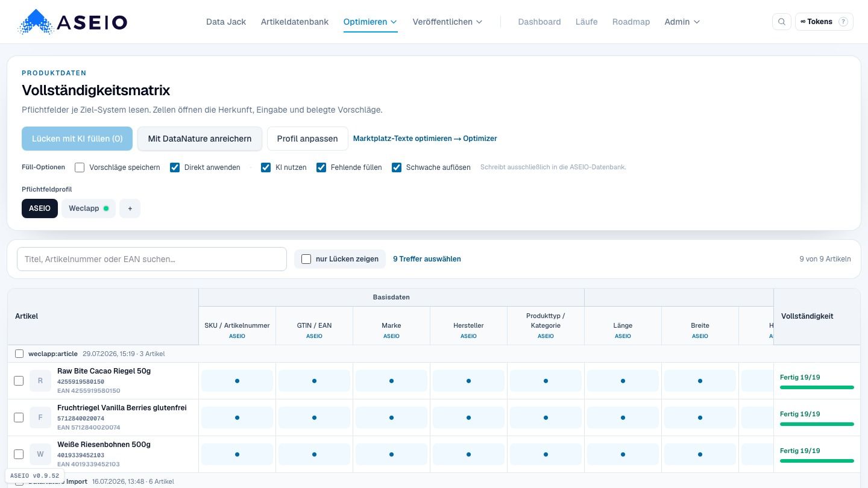Expand the Admin menu
Viewport: 868px width, 488px height.
682,22
